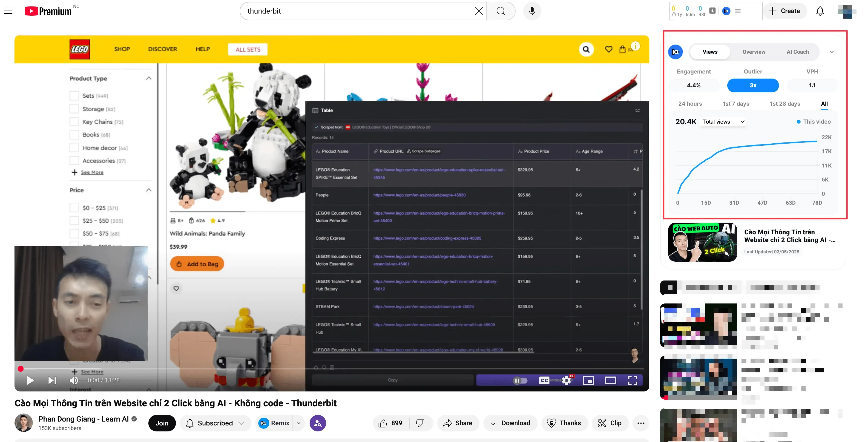Click the voice search microphone icon
This screenshot has height=442, width=868.
(x=532, y=11)
